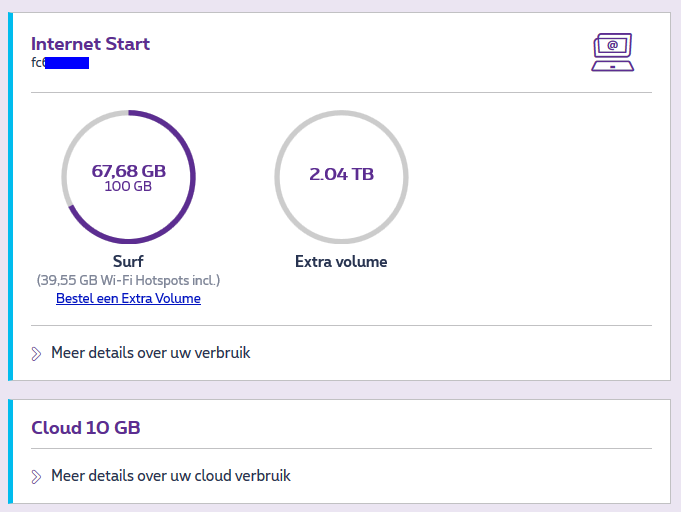Click the laptop email icon
Viewport: 681px width, 512px height.
pyautogui.click(x=612, y=52)
